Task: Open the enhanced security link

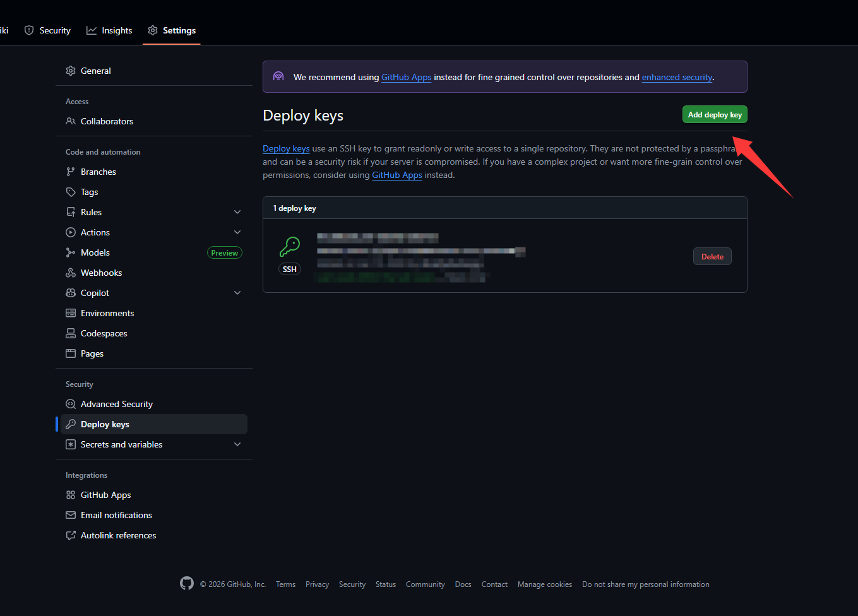Action: [x=677, y=76]
